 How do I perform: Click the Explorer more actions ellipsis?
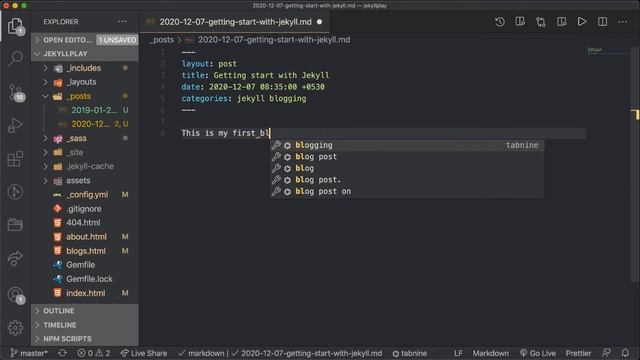(122, 22)
